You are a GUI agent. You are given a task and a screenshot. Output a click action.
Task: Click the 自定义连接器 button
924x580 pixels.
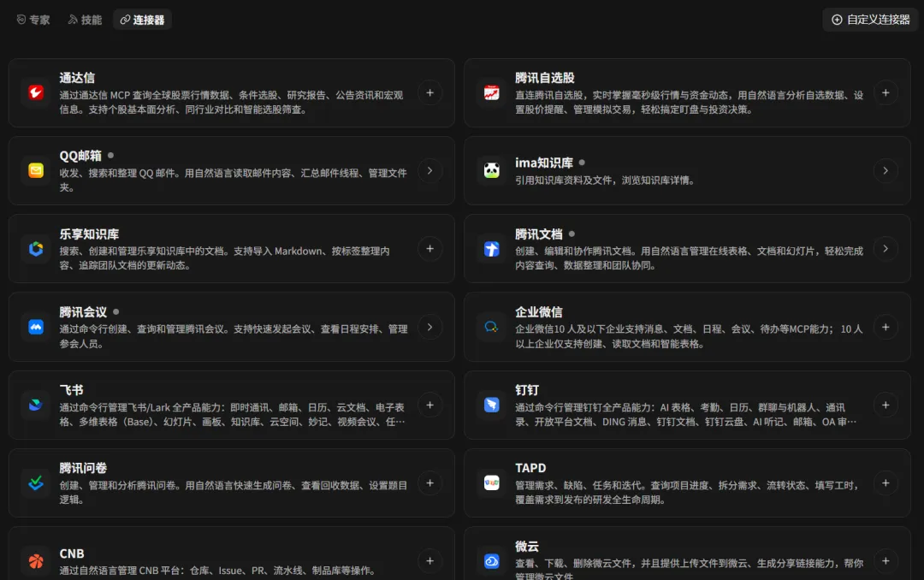click(x=870, y=20)
